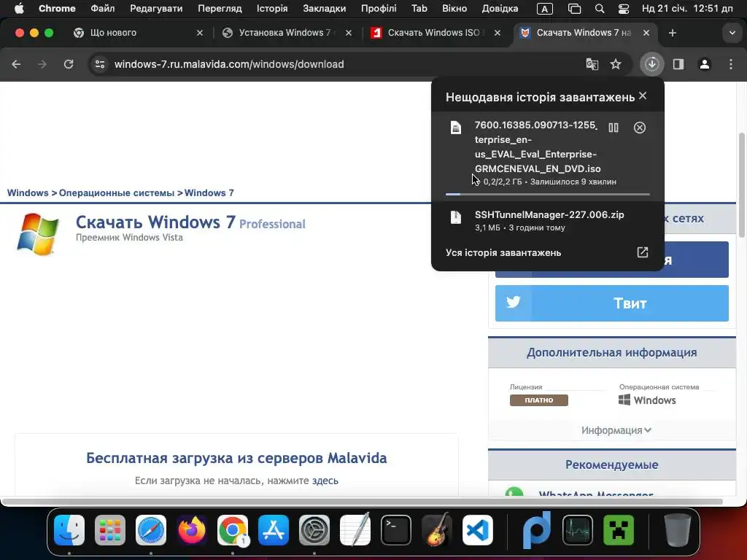Cancel the ISO download with X circle
Image resolution: width=747 pixels, height=560 pixels.
pos(639,128)
